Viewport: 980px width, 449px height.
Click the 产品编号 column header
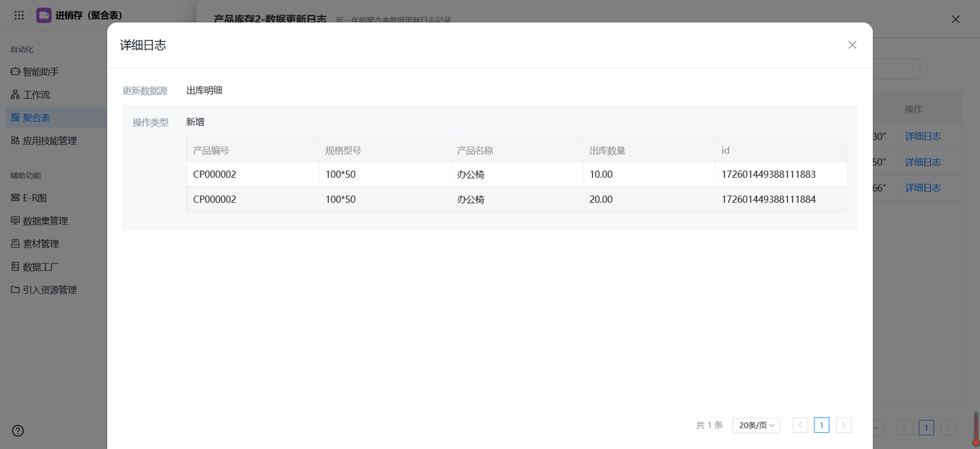(211, 150)
